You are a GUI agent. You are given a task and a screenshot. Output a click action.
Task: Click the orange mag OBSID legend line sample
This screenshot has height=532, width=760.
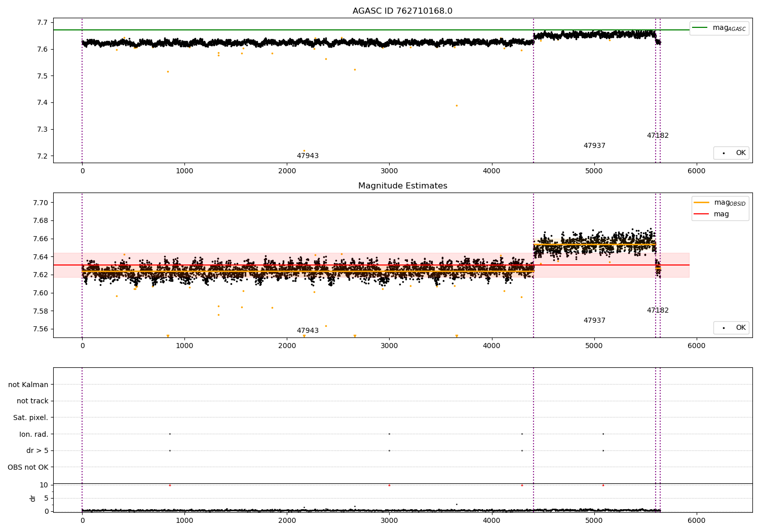pyautogui.click(x=702, y=202)
